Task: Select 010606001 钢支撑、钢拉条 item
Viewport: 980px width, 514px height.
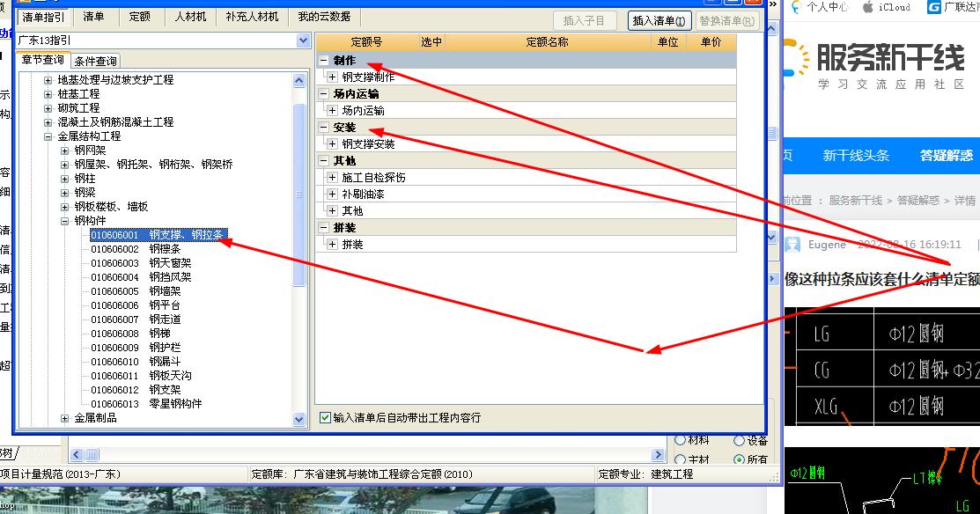Action: 158,235
